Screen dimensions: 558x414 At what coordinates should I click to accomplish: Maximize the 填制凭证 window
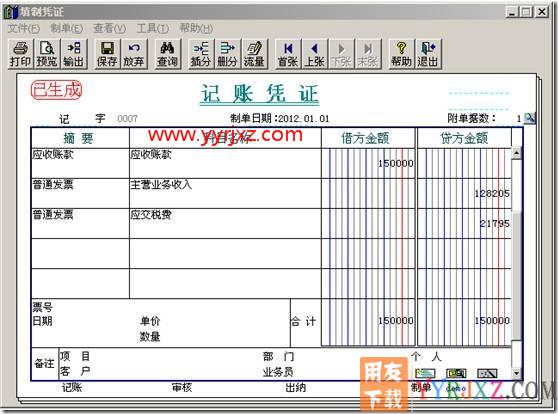[526, 12]
